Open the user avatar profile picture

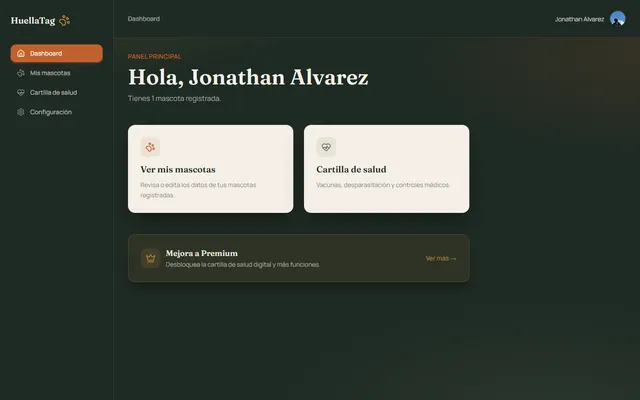(x=618, y=19)
